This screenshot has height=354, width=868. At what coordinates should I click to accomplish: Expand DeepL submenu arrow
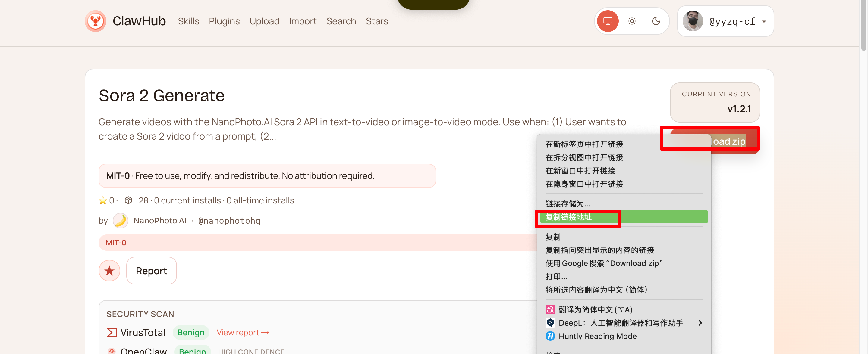point(700,323)
